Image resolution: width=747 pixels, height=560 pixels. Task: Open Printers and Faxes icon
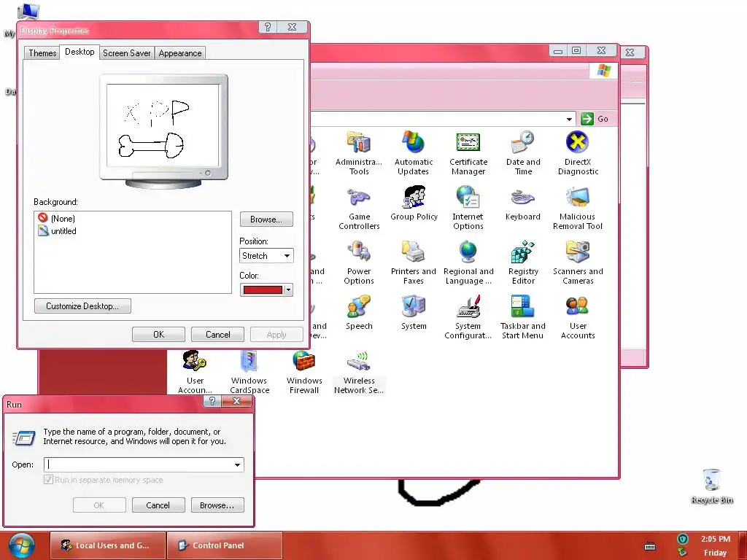pyautogui.click(x=413, y=262)
